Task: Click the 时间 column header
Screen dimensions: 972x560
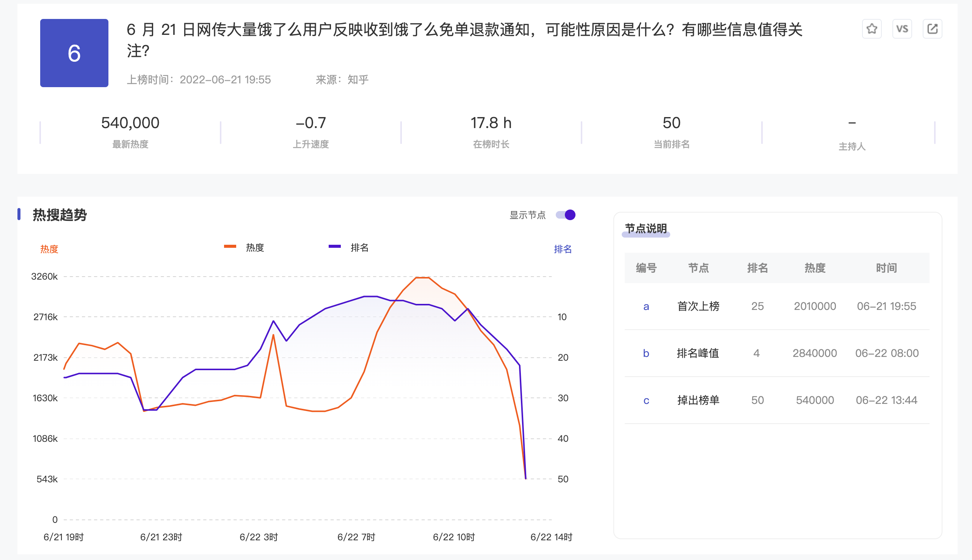Action: tap(886, 268)
